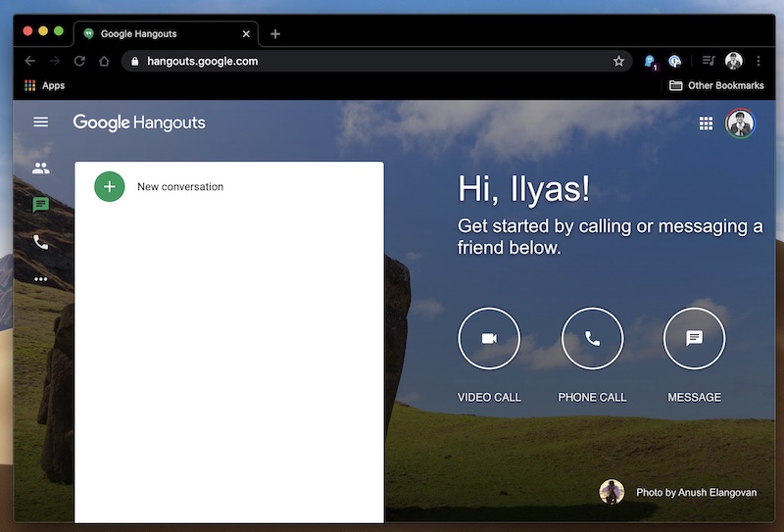Open the second extension icon with alert
The image size is (784, 532).
675,61
